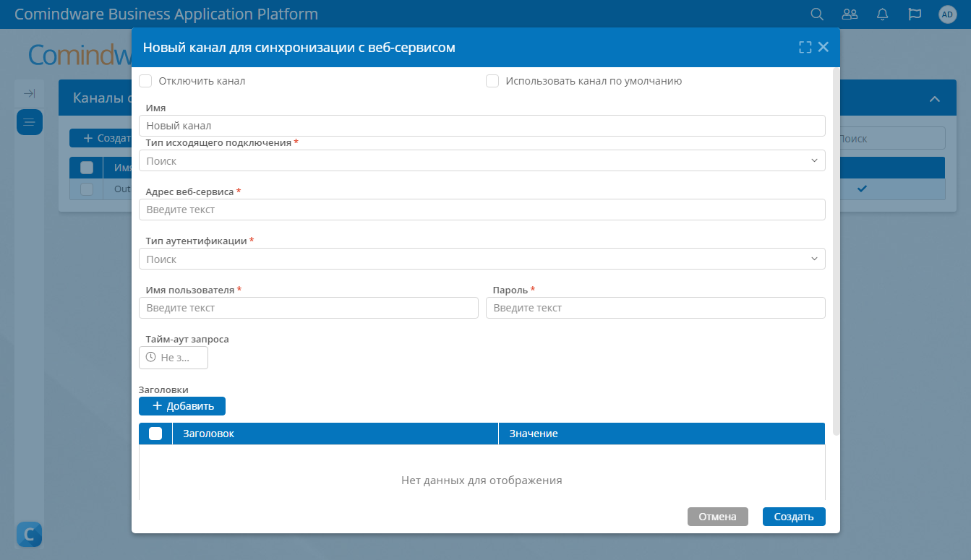971x560 pixels.
Task: Open the users group icon in top bar
Action: pos(850,14)
